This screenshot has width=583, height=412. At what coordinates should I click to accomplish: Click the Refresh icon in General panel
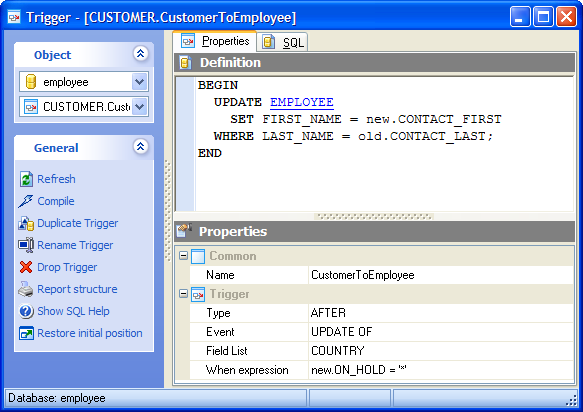(26, 179)
